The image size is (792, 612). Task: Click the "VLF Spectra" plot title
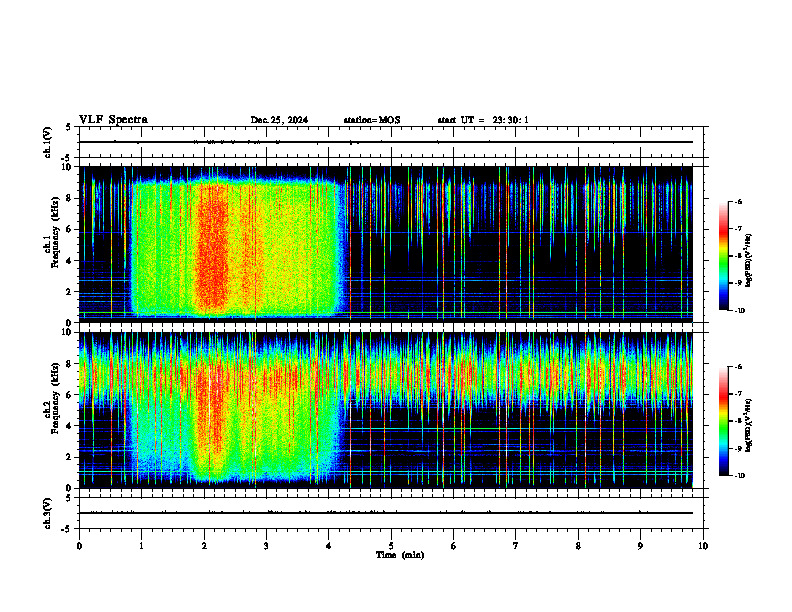(x=113, y=120)
